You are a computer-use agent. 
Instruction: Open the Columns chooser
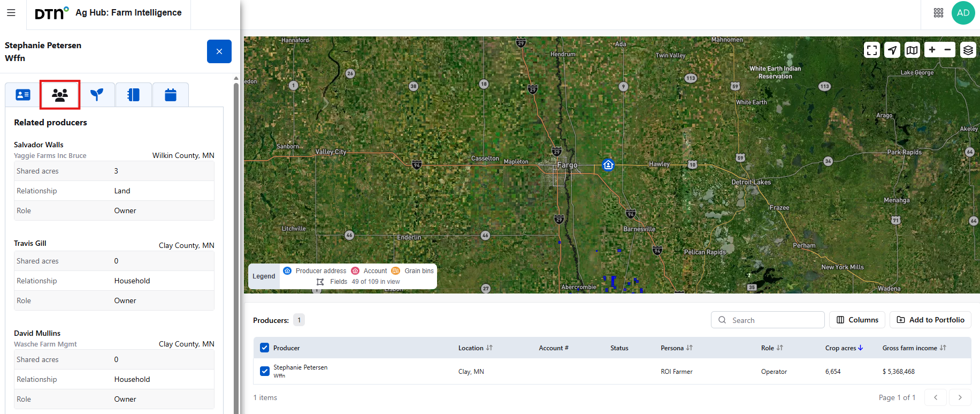tap(857, 320)
